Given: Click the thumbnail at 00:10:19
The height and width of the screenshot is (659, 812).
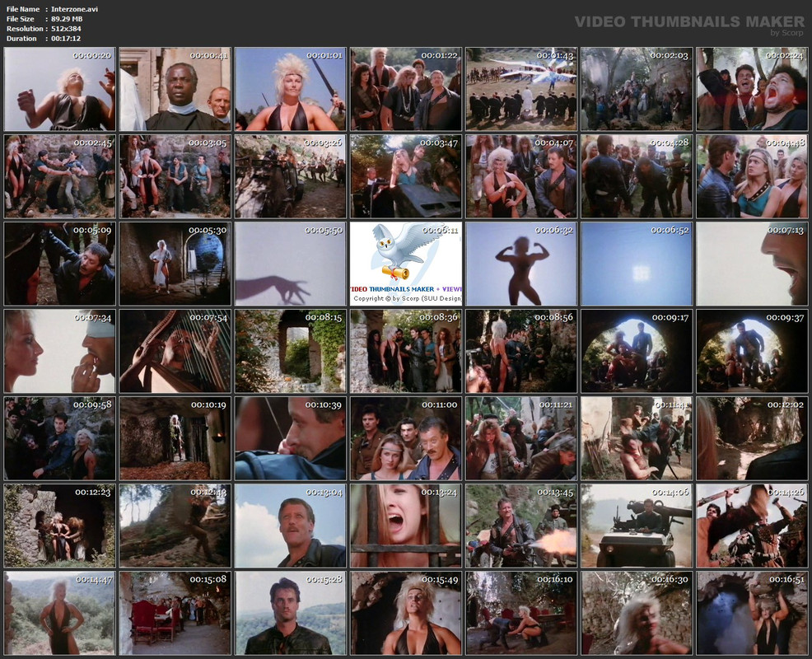Looking at the screenshot, I should (175, 439).
